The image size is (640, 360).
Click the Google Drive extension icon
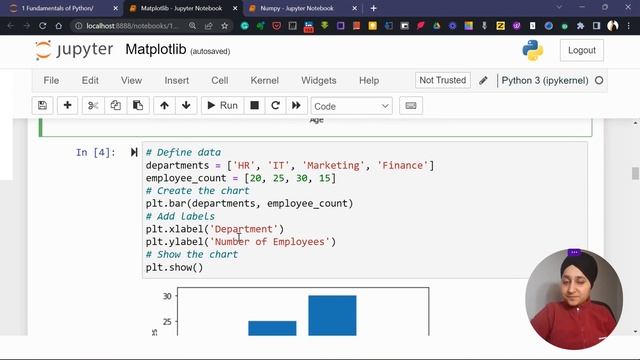click(436, 26)
